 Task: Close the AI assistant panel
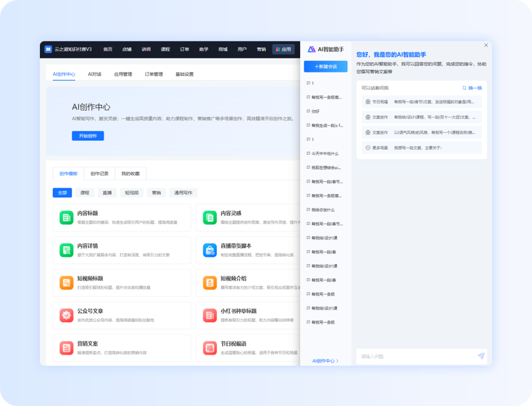click(486, 45)
